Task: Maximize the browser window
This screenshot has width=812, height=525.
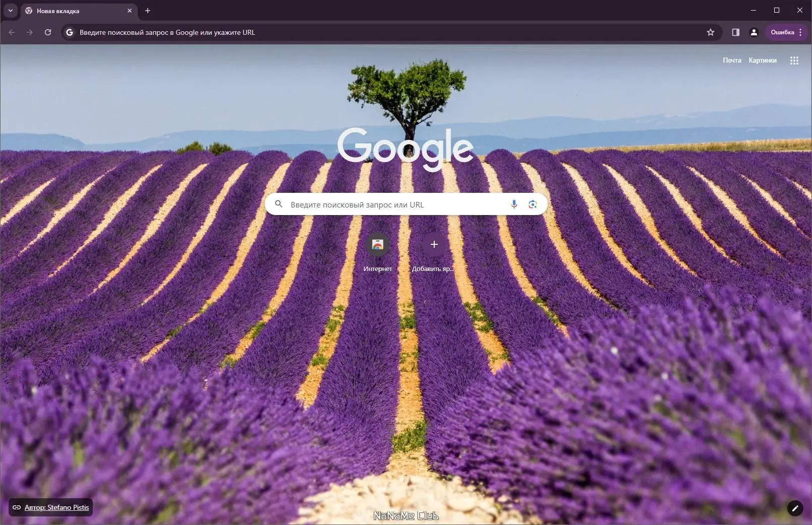Action: [777, 11]
